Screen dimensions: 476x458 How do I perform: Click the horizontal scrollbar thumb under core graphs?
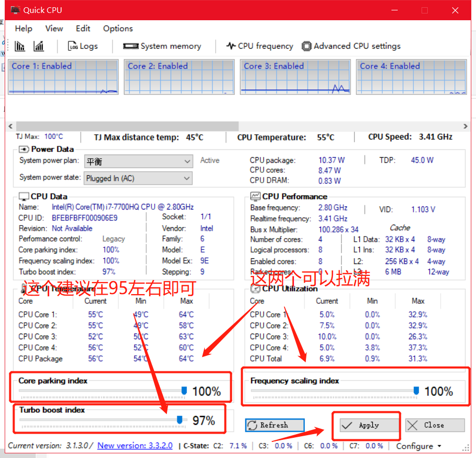(127, 126)
